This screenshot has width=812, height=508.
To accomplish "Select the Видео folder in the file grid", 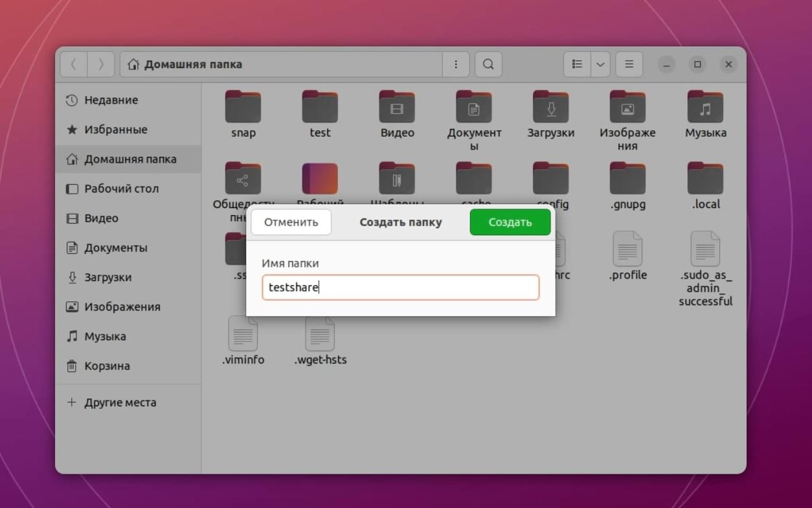I will [x=397, y=107].
